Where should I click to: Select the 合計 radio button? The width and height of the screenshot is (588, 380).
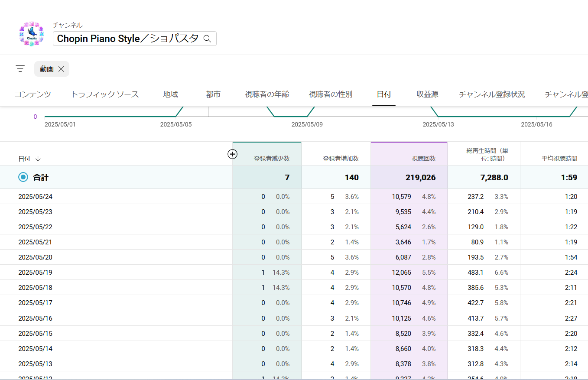click(x=23, y=177)
